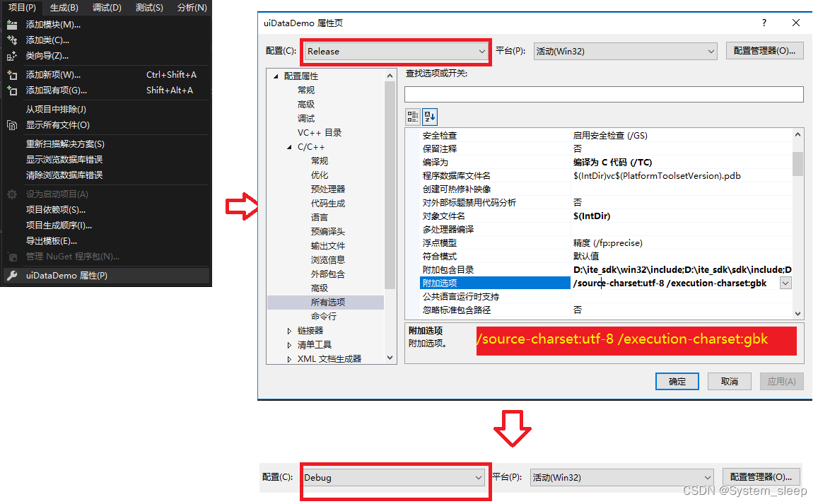Select 所有选项 in C/C++ tree

pyautogui.click(x=327, y=302)
